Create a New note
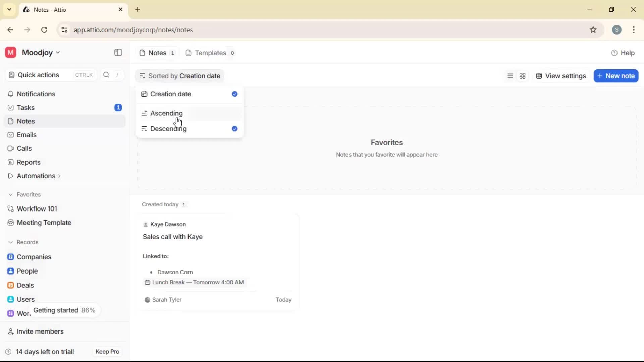 click(x=616, y=76)
